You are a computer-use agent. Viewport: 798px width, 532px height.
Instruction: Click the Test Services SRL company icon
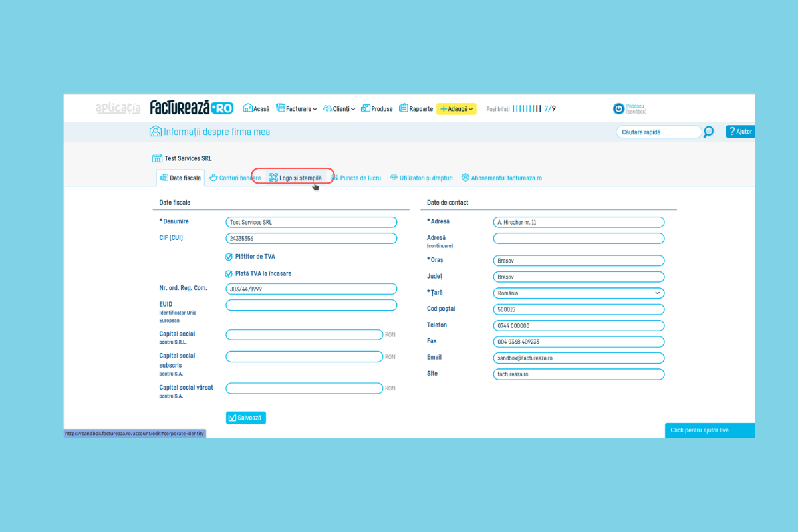pos(157,158)
